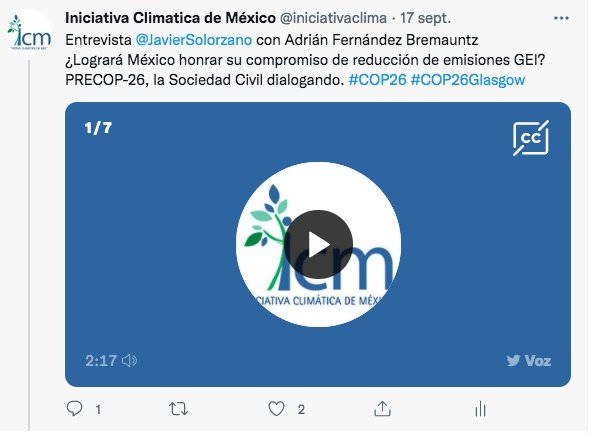Play the voice tweet audio
The image size is (598, 434).
tap(318, 244)
